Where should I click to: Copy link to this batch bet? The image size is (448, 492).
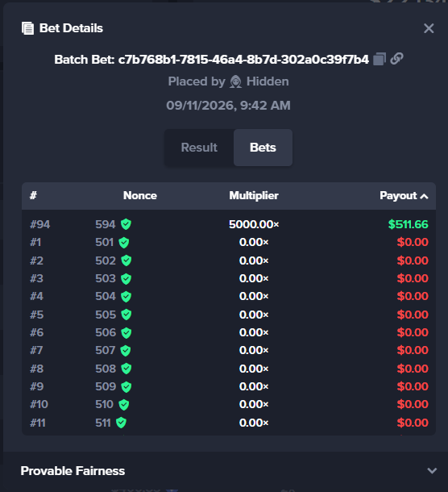coord(396,59)
